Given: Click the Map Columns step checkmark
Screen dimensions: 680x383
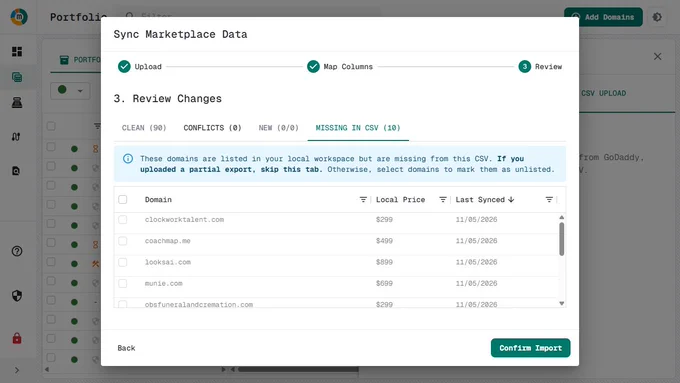Looking at the screenshot, I should pos(313,66).
